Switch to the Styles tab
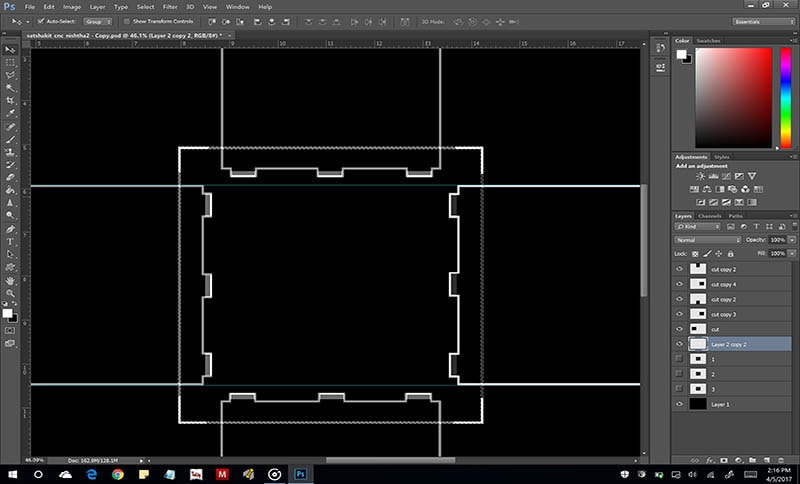This screenshot has height=484, width=800. pyautogui.click(x=721, y=157)
